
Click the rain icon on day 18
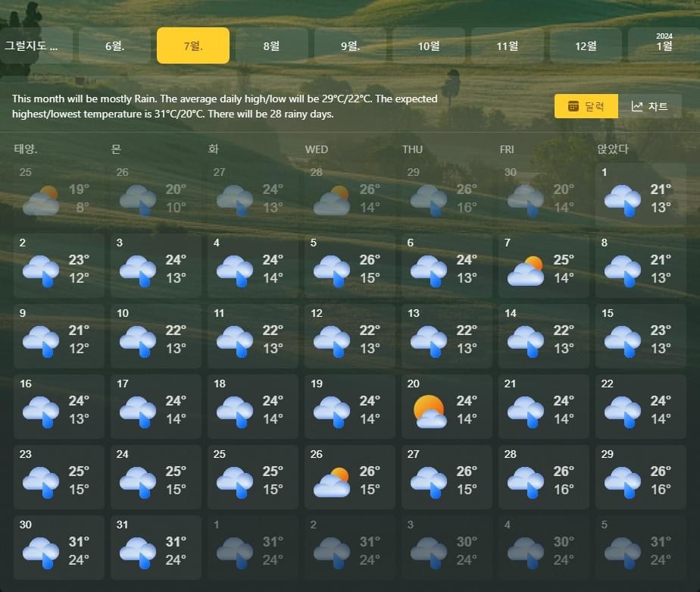(234, 412)
